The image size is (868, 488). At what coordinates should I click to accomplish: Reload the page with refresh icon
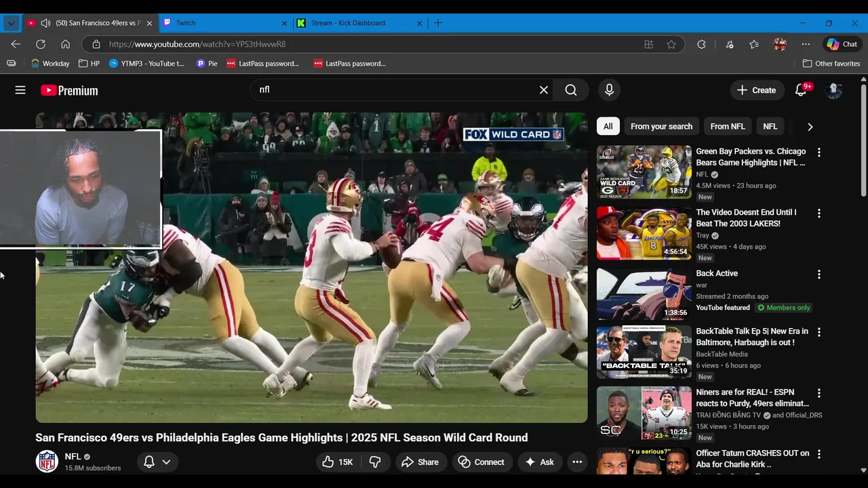pos(41,44)
